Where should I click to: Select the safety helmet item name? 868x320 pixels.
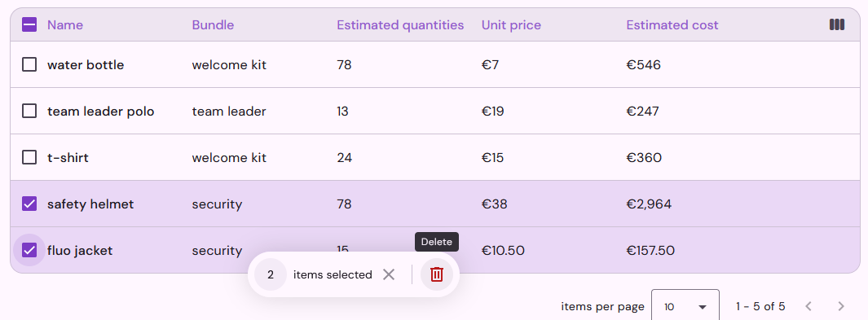(90, 204)
